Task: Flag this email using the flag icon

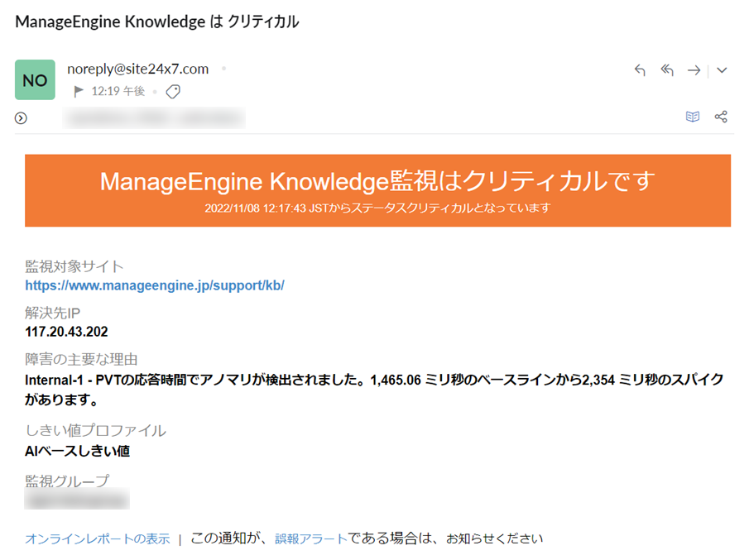Action: click(79, 92)
